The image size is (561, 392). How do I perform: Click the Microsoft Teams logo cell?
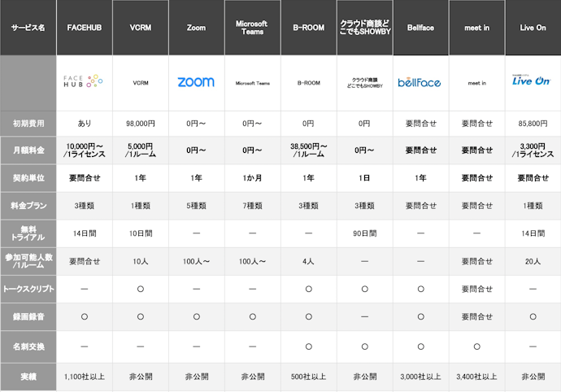[252, 83]
